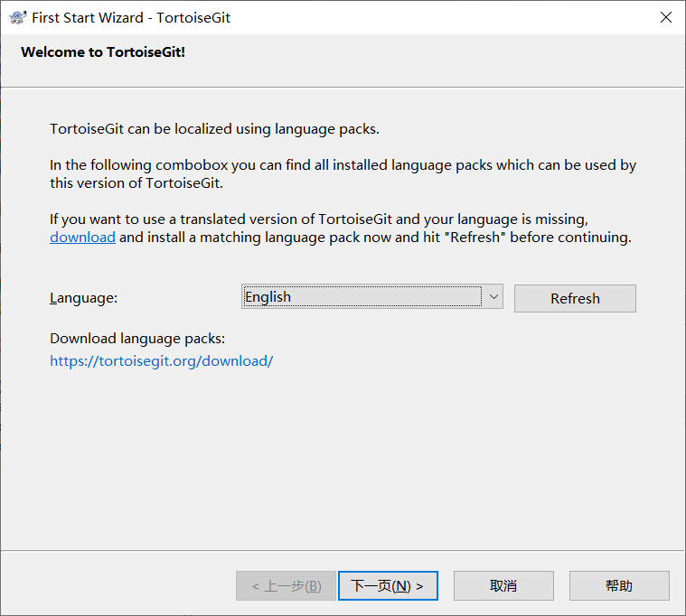Click the "In the following combobox" paragraph
The width and height of the screenshot is (686, 616).
pos(343,165)
